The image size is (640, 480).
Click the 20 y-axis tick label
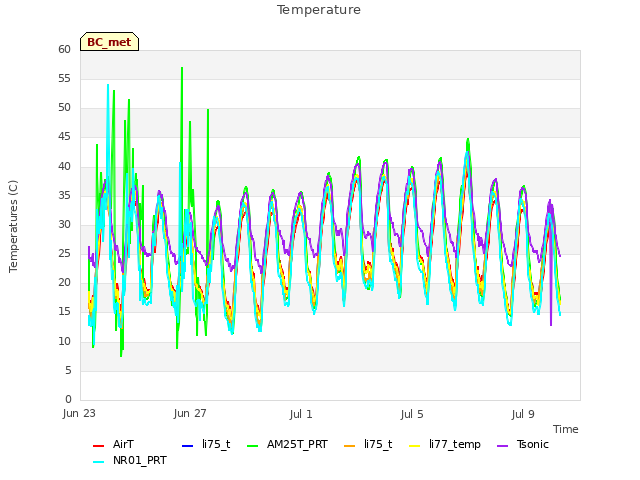click(x=64, y=283)
